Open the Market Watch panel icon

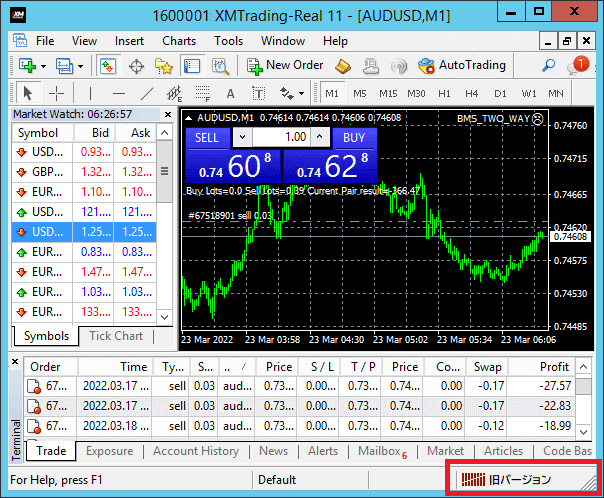point(109,66)
